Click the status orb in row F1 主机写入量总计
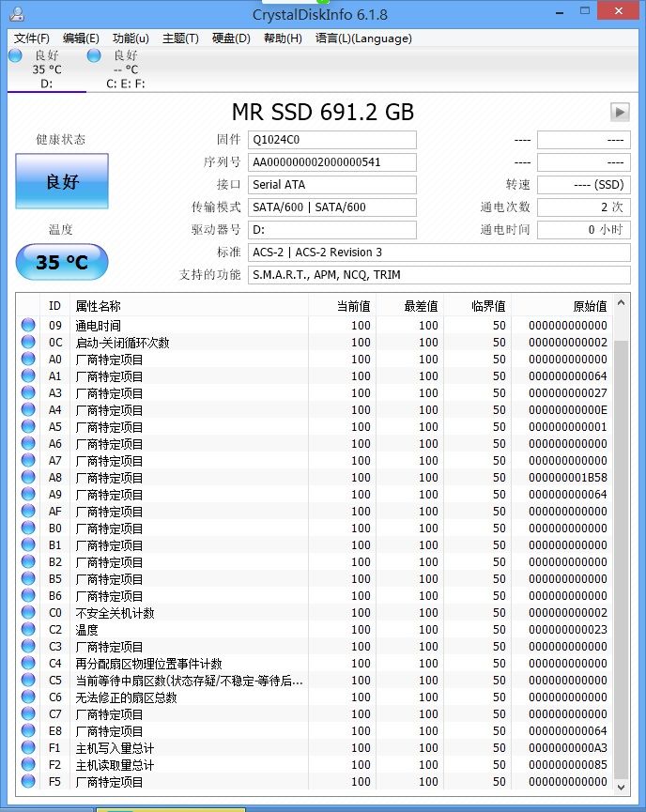The height and width of the screenshot is (812, 646). tap(28, 748)
